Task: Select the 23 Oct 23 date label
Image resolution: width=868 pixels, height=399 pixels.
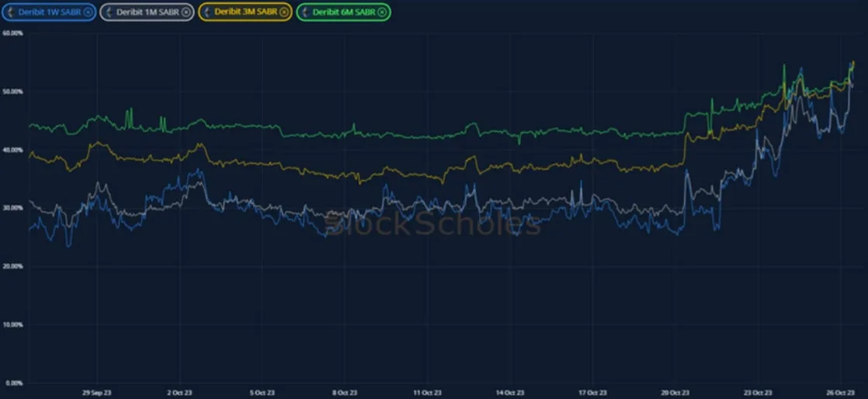Action: click(x=758, y=393)
